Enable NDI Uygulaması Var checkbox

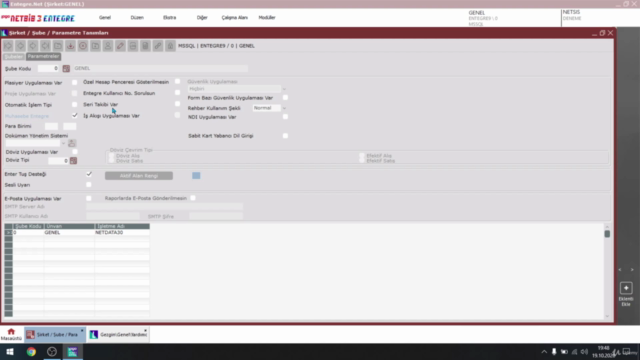[285, 117]
